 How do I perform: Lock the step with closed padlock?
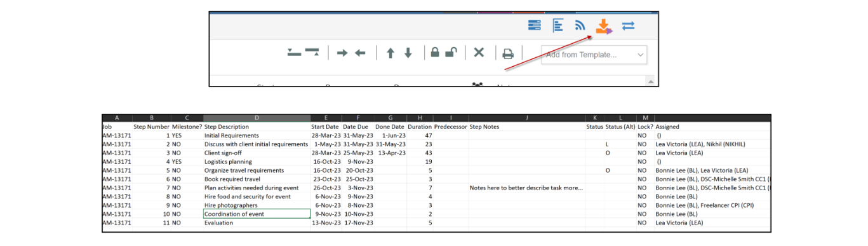pyautogui.click(x=435, y=53)
